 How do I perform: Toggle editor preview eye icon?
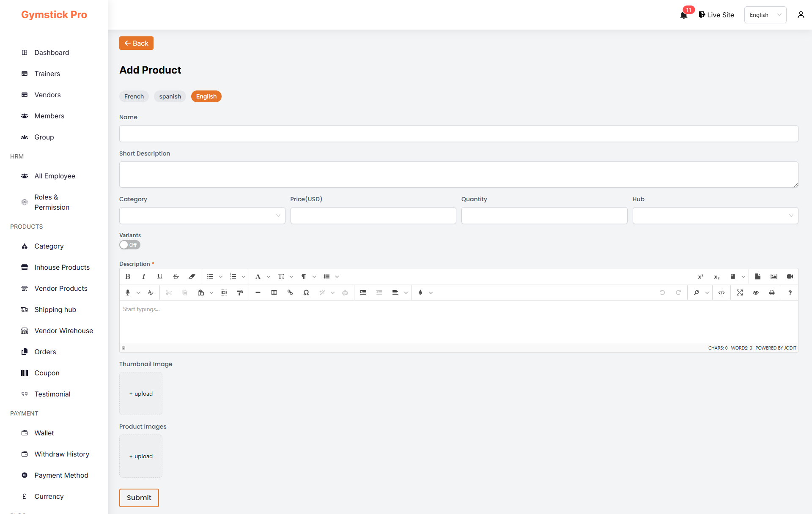tap(756, 293)
